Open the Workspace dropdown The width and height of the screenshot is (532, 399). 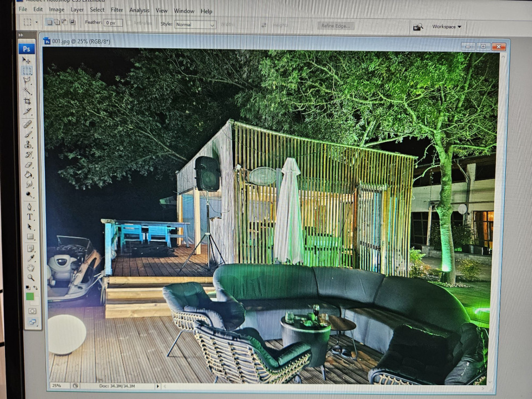(447, 27)
